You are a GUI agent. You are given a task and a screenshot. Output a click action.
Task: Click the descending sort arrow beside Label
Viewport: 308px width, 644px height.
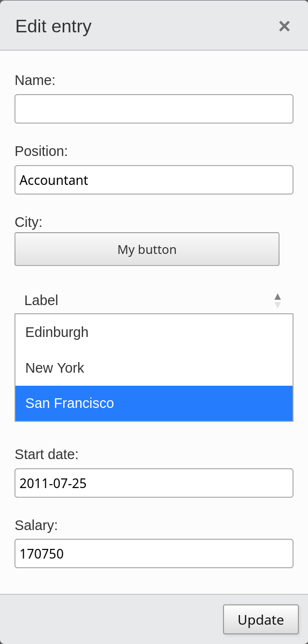pos(278,305)
